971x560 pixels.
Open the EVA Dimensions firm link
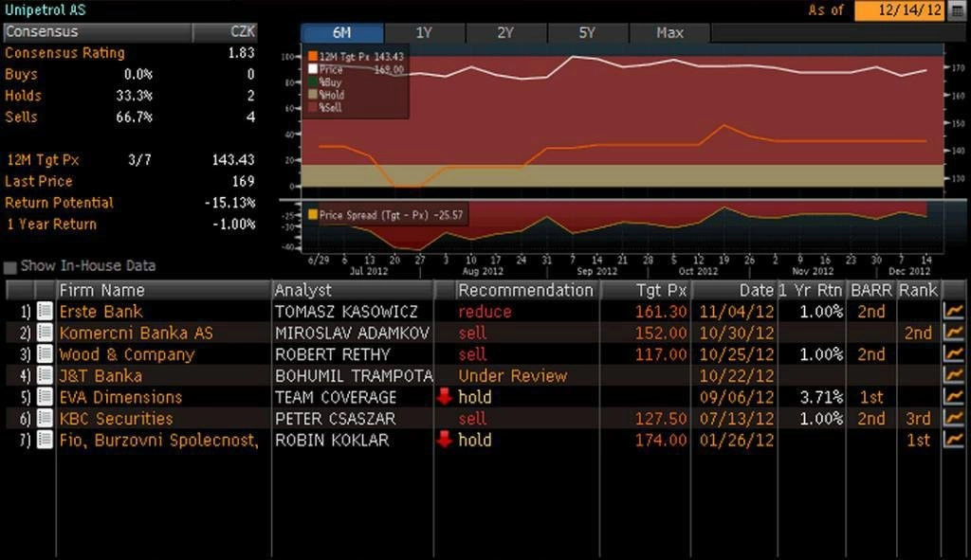pos(120,397)
